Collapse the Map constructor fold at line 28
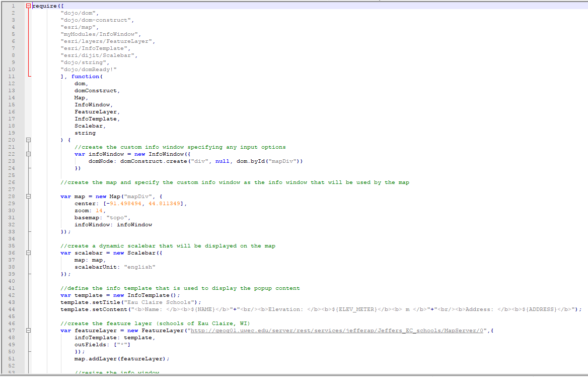This screenshot has width=588, height=377. 29,196
